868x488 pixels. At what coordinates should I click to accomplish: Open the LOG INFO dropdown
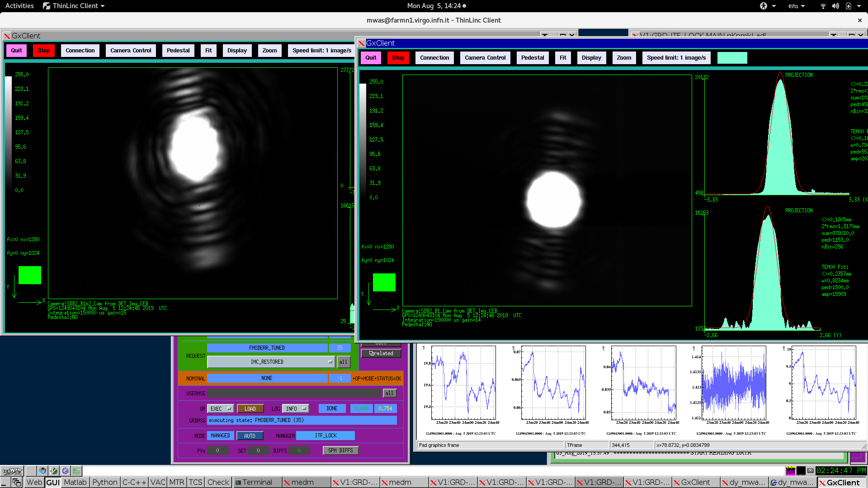[296, 409]
